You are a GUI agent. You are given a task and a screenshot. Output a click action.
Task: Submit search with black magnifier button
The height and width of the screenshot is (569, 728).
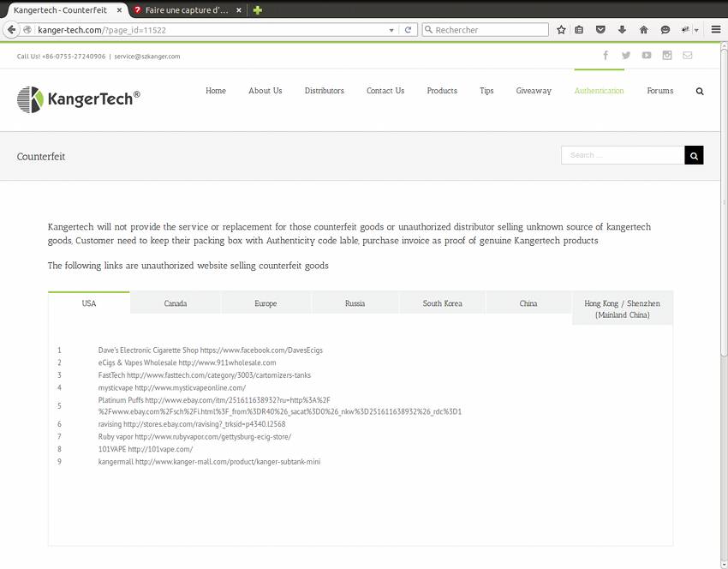pyautogui.click(x=694, y=155)
